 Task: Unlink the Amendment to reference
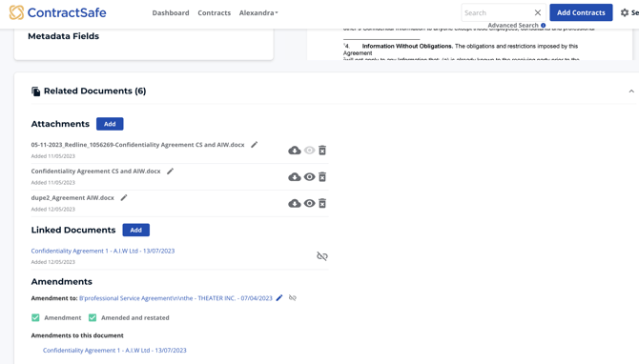pyautogui.click(x=293, y=298)
